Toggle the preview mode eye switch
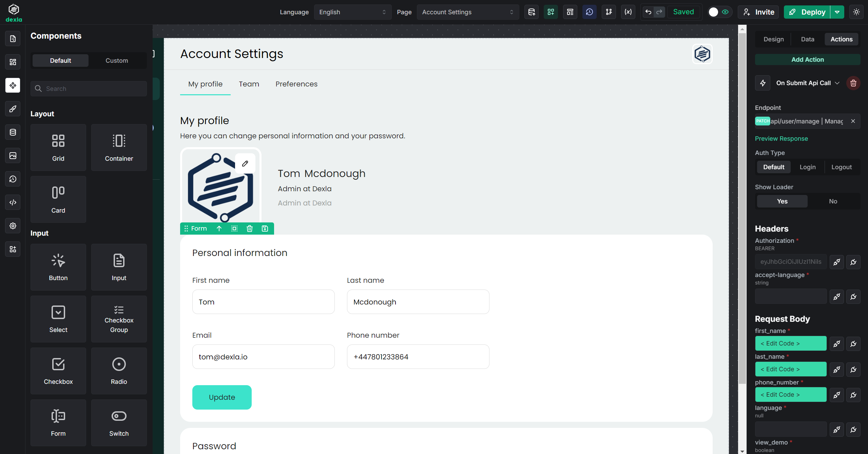Viewport: 868px width, 454px height. coord(719,12)
